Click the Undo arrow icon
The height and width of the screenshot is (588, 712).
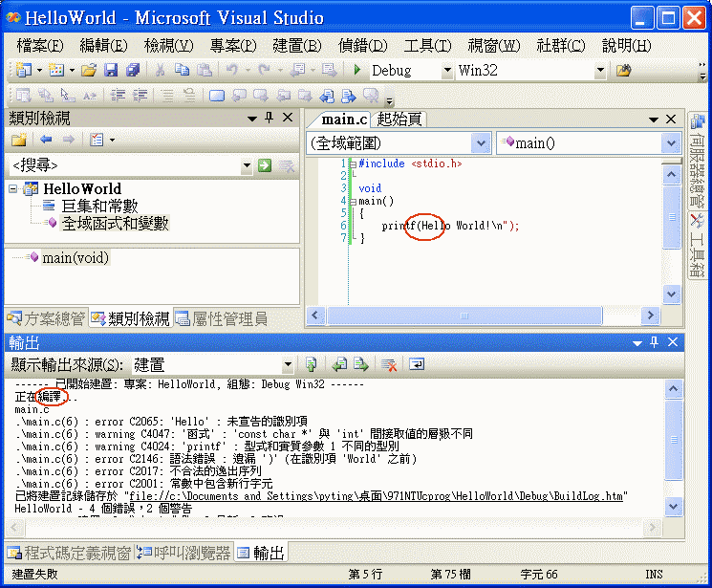(x=232, y=70)
